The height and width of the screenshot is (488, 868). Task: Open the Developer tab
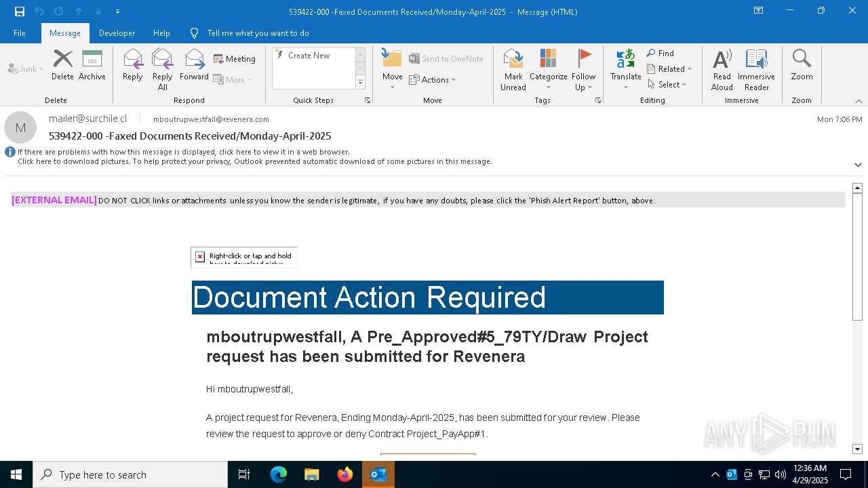click(x=117, y=33)
